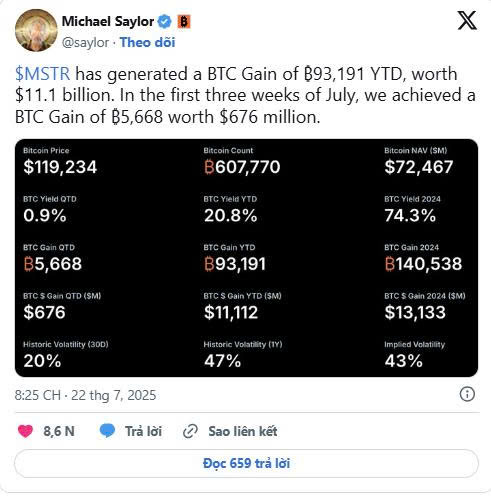Open Đọc 659 trả lời replies button
Screen dimensions: 491x496
tap(246, 463)
